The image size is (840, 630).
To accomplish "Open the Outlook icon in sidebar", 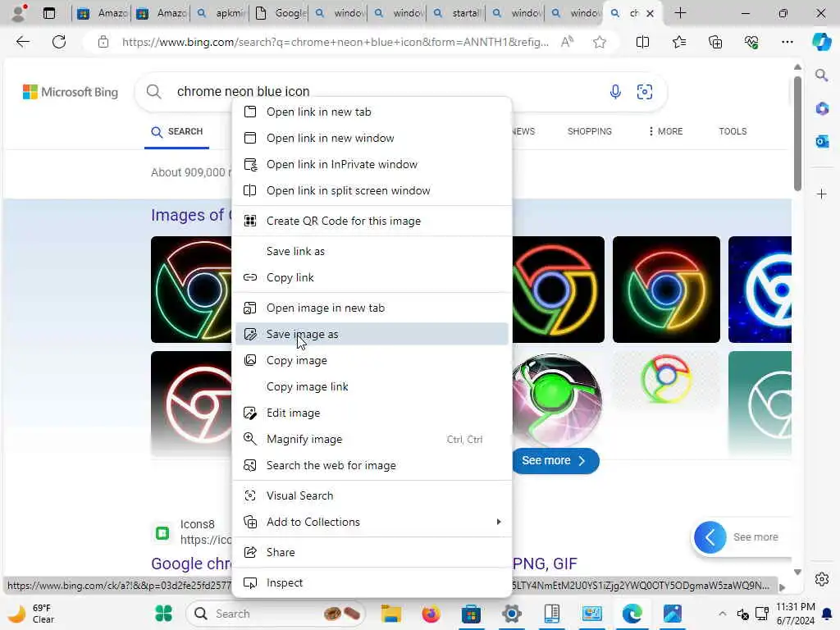I will tap(822, 141).
